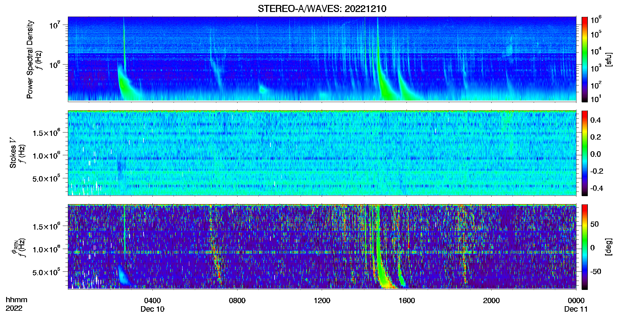Click the '[deg]' colorbar unit label
Image resolution: width=644 pixels, height=332 pixels.
click(x=609, y=247)
